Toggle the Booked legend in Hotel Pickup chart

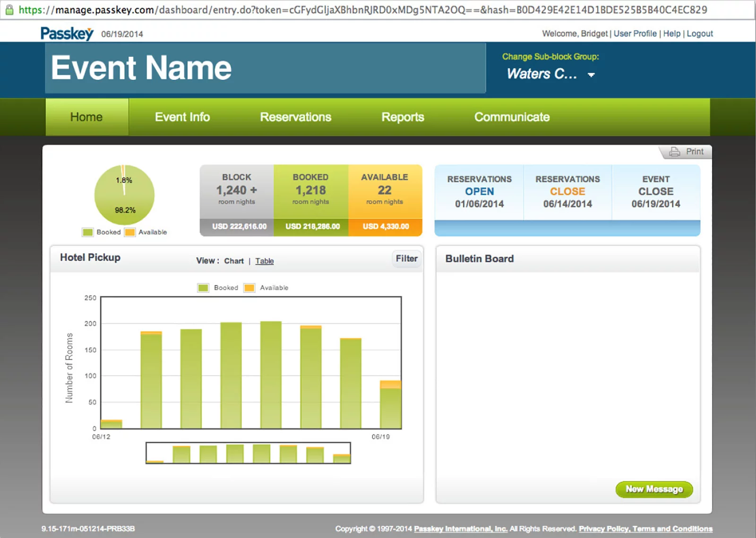(x=203, y=287)
